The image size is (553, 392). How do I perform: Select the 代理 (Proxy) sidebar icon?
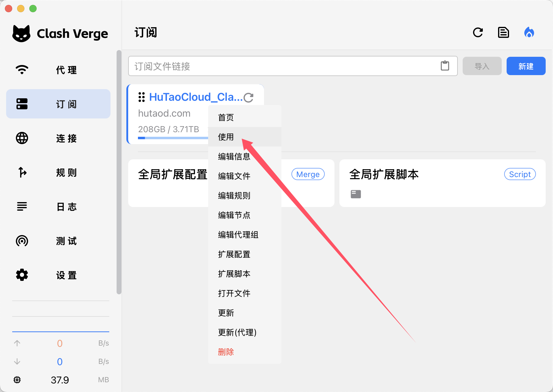[x=21, y=70]
